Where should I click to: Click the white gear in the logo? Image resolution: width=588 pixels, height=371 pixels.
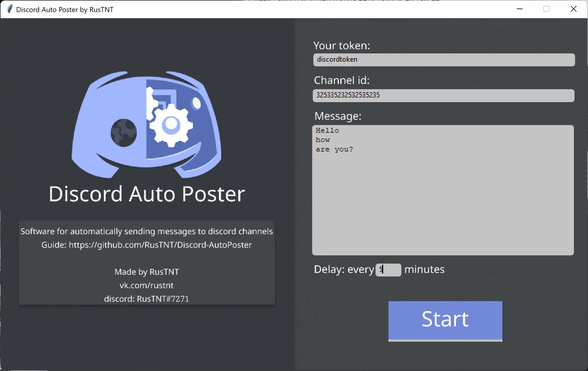171,125
